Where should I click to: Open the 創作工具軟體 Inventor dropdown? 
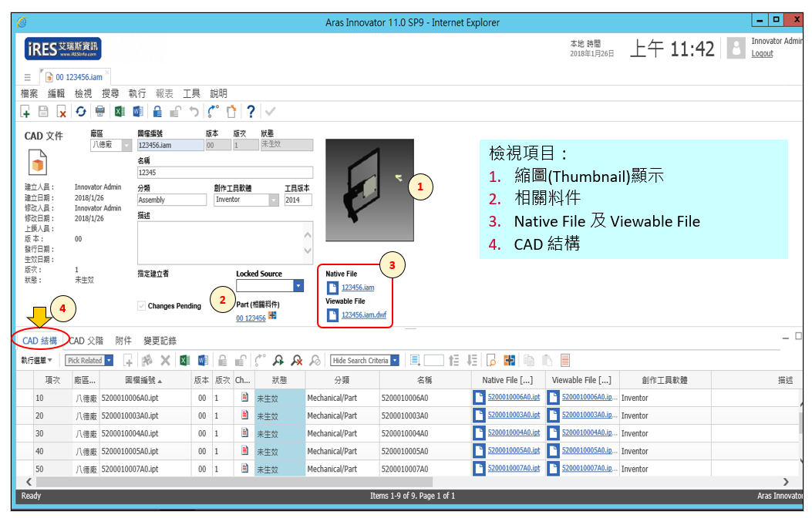coord(274,200)
